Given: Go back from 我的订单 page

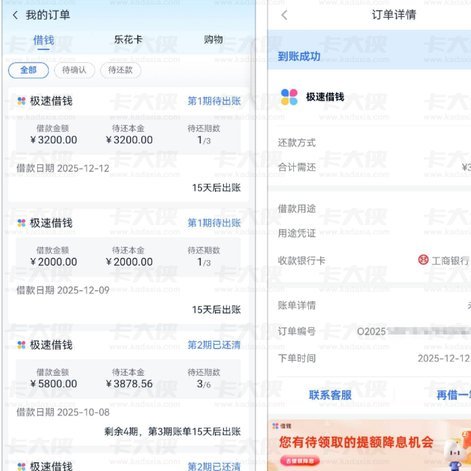Looking at the screenshot, I should (15, 15).
